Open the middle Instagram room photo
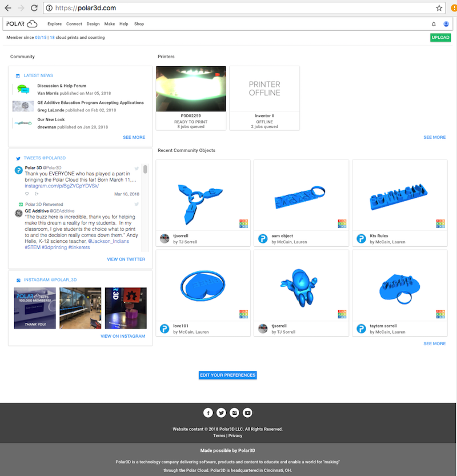 [81, 308]
